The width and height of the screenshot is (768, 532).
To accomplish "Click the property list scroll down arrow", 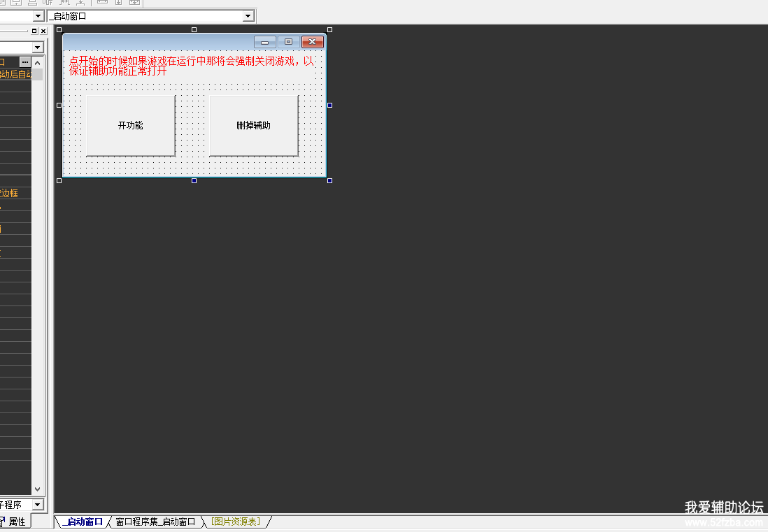I will pyautogui.click(x=37, y=489).
